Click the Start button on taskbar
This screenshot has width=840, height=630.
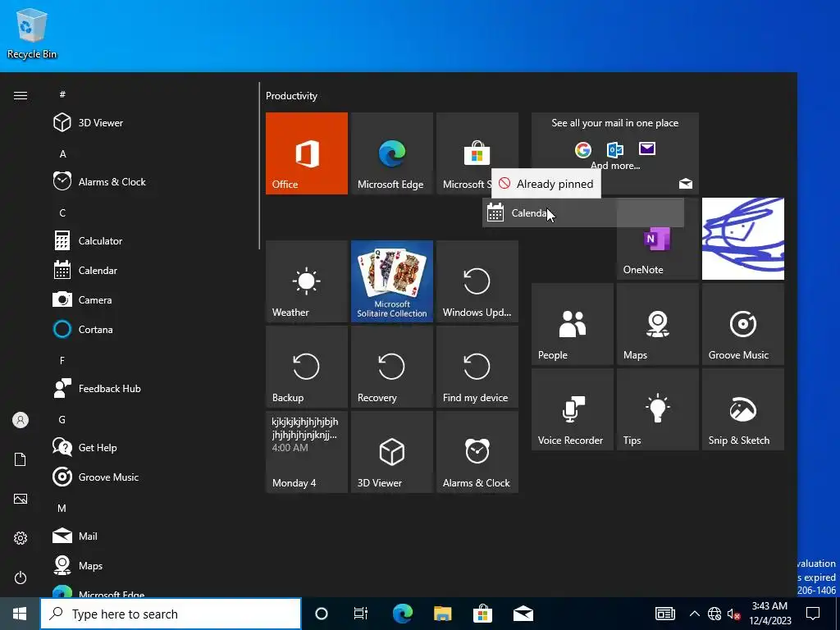[20, 614]
